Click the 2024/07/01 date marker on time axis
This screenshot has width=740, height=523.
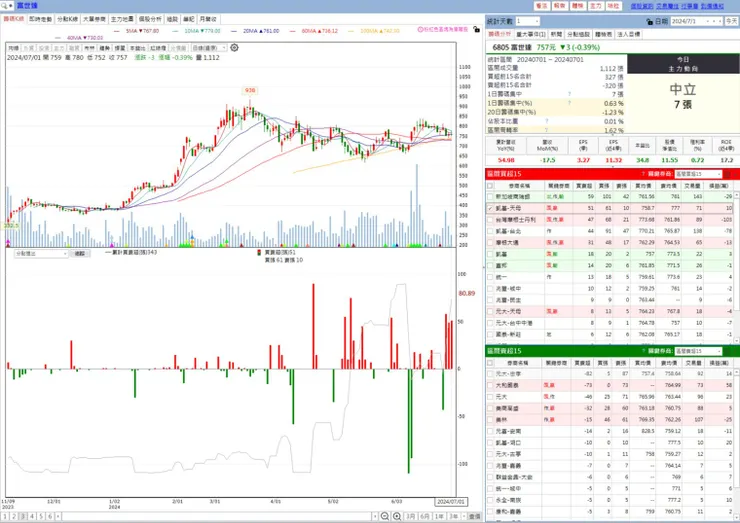click(451, 501)
